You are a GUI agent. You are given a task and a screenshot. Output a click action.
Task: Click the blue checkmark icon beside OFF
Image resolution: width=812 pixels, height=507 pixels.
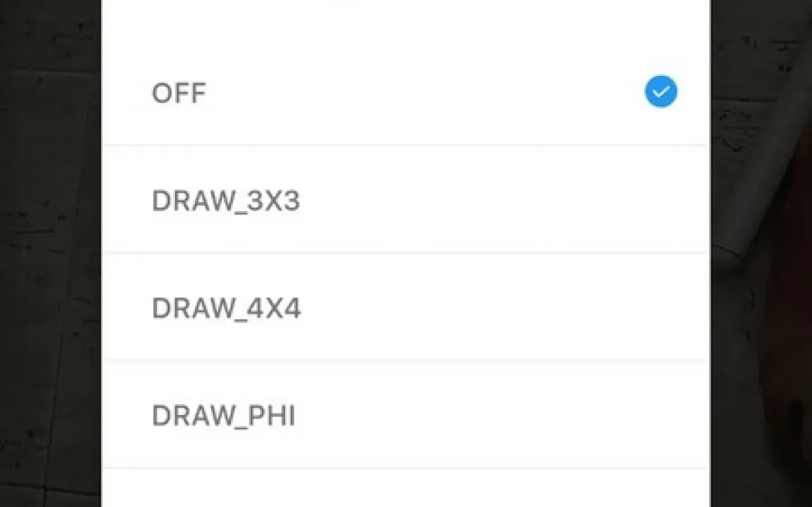tap(661, 91)
